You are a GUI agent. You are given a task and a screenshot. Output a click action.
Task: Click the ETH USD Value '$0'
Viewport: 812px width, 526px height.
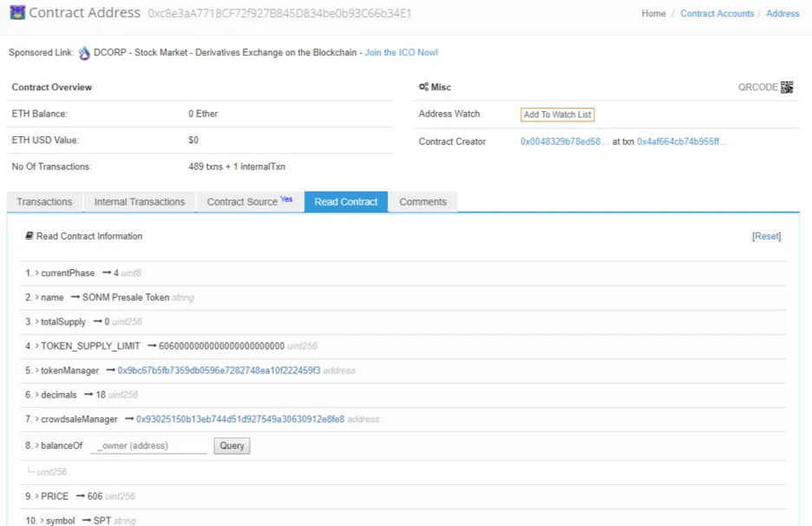193,140
